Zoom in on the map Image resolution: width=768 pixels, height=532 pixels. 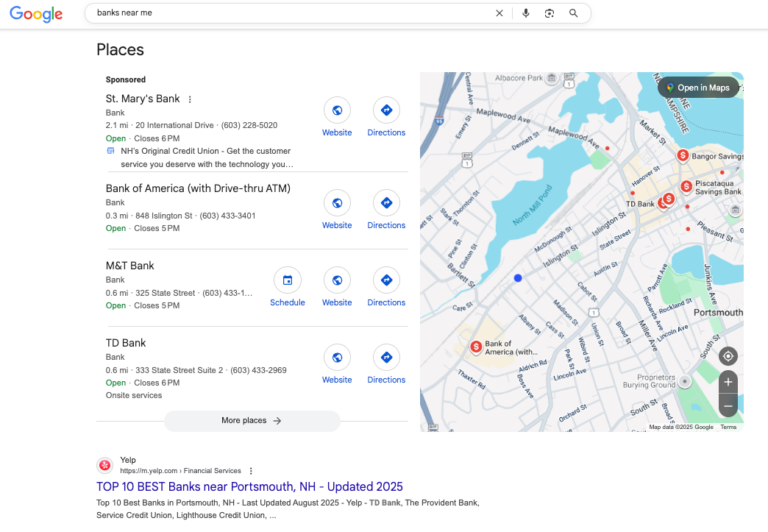pyautogui.click(x=728, y=382)
